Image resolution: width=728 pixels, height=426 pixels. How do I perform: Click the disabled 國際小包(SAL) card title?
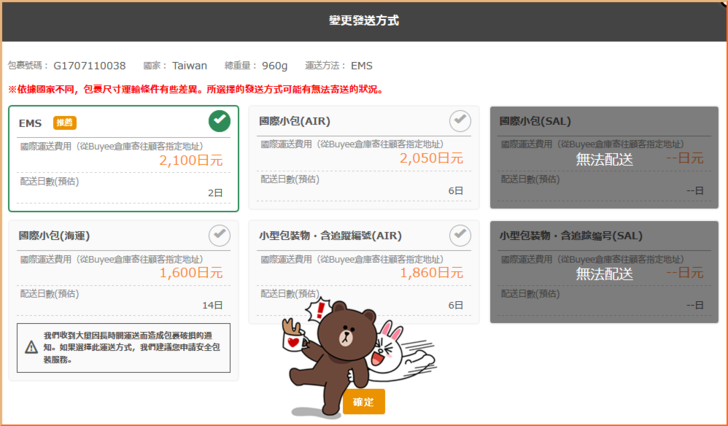point(535,122)
